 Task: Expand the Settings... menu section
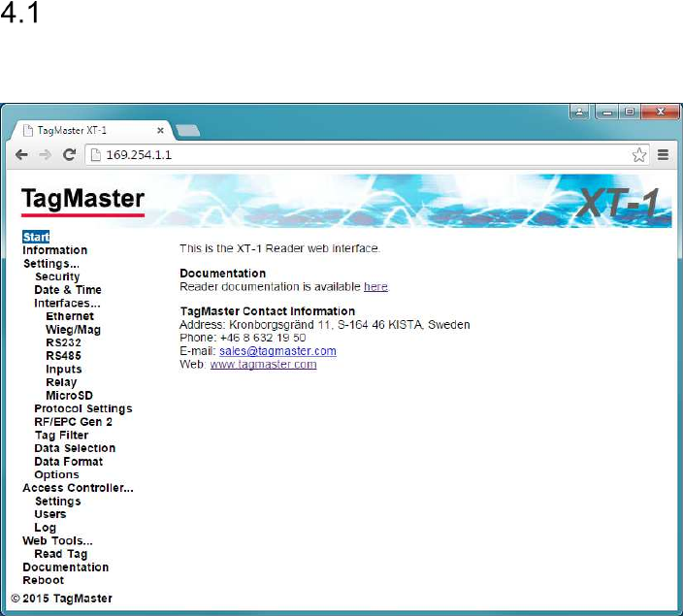pos(51,264)
